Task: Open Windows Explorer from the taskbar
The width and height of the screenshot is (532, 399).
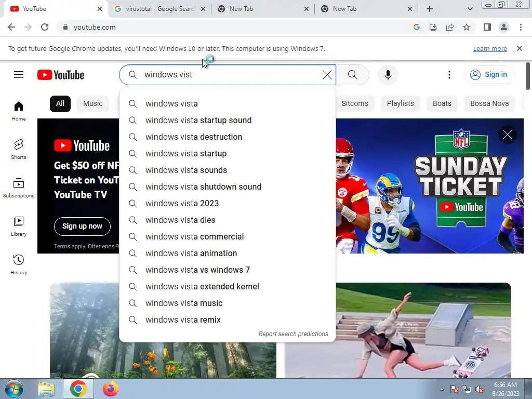Action: click(46, 389)
